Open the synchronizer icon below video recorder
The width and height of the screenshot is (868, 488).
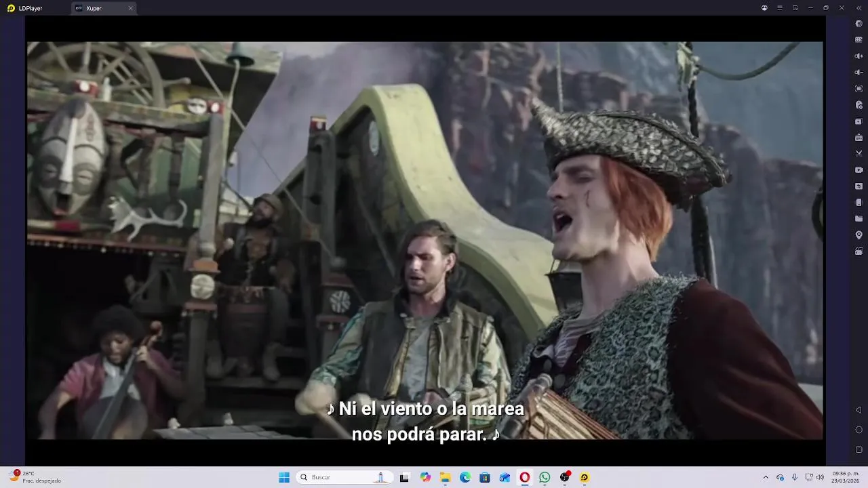pos(859,186)
